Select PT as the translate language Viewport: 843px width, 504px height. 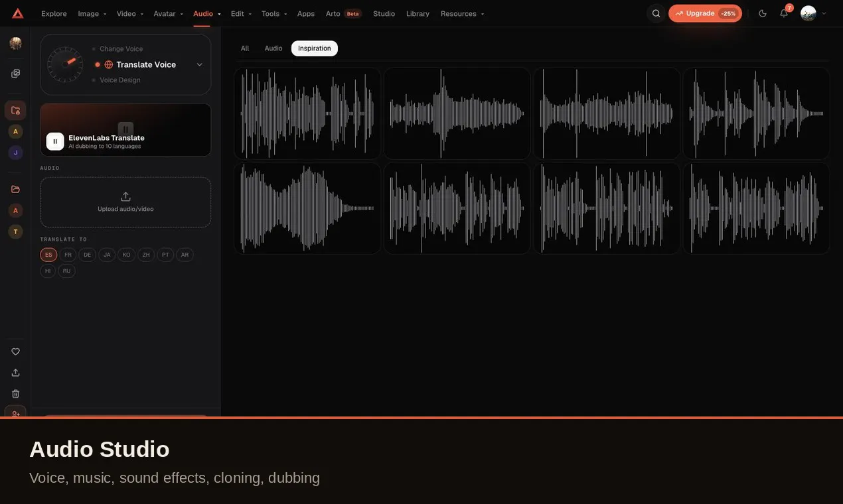point(165,255)
